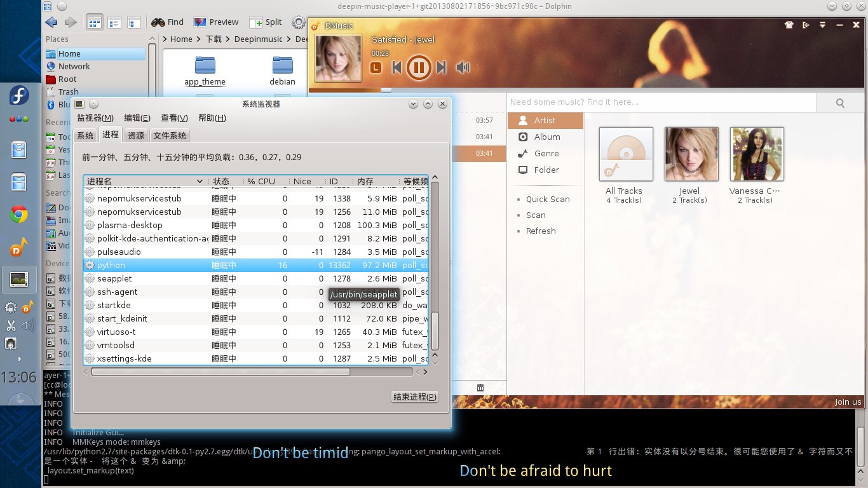
Task: Click the DMusic launcher icon in panel
Action: [19, 247]
